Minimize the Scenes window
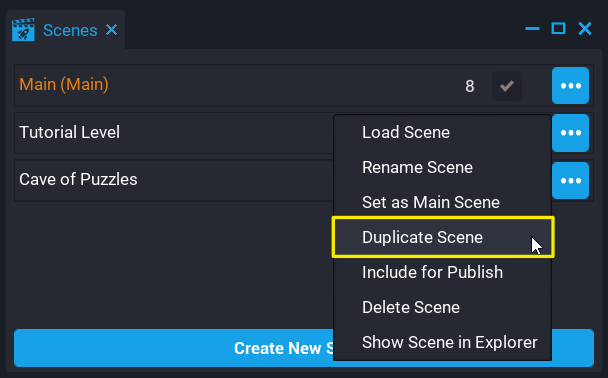Viewport: 608px width, 378px height. point(532,28)
